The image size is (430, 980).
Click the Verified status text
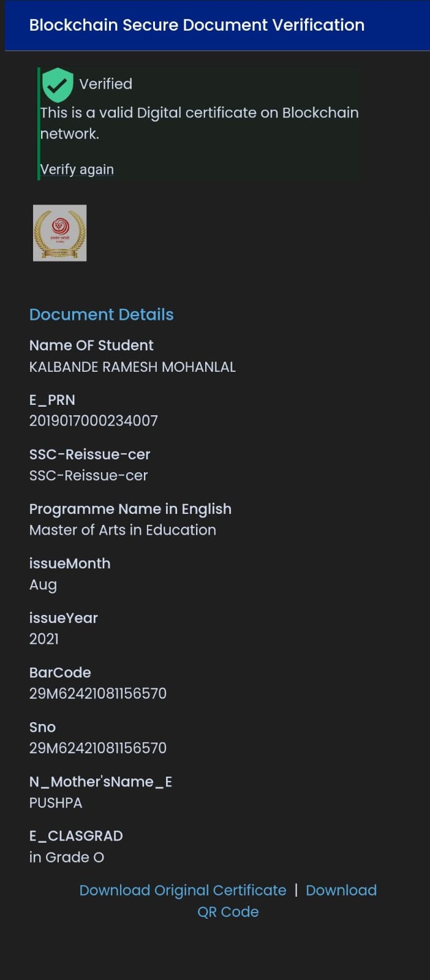pos(106,84)
